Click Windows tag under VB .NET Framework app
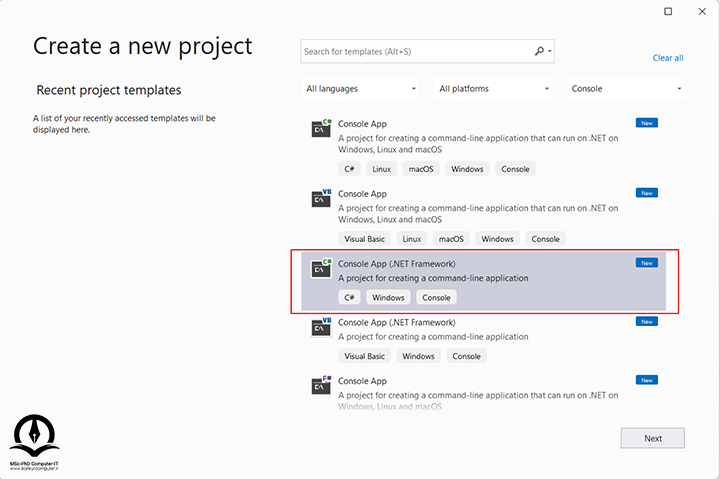 pos(418,356)
